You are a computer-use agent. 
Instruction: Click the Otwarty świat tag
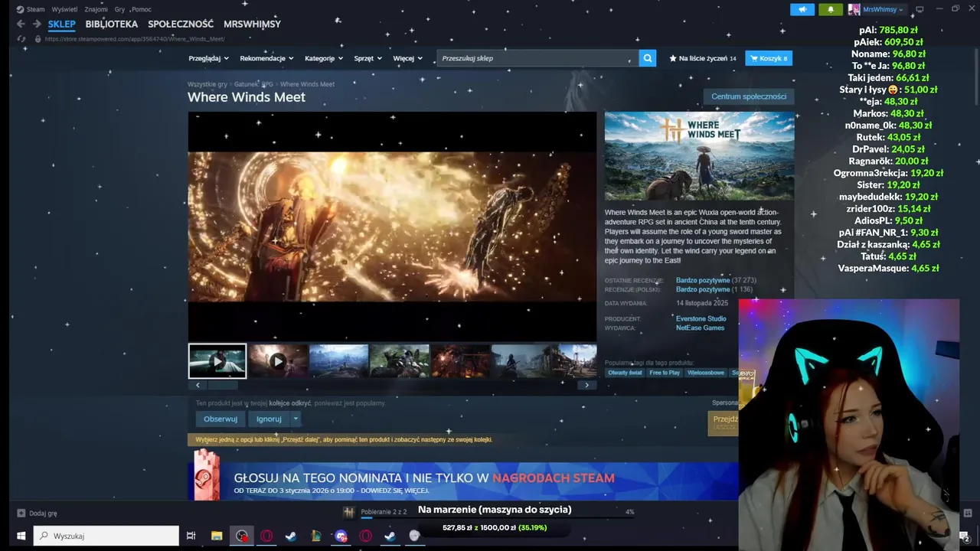coord(625,373)
